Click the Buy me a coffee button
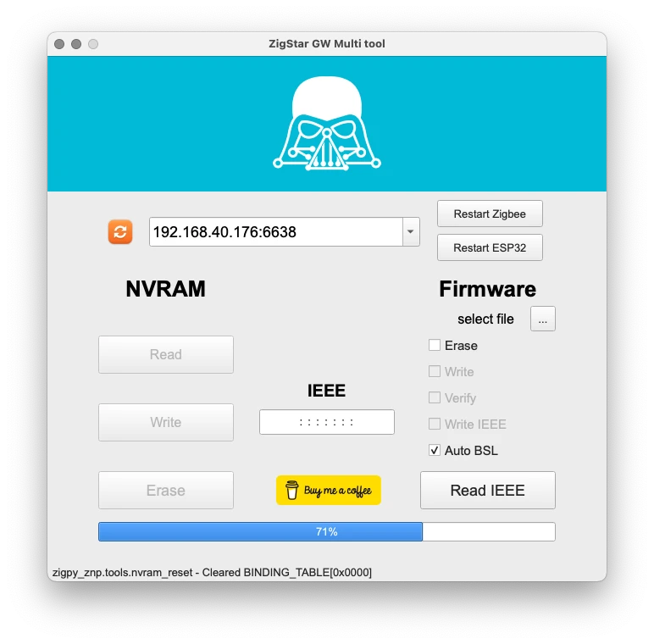Image resolution: width=654 pixels, height=644 pixels. click(x=329, y=491)
